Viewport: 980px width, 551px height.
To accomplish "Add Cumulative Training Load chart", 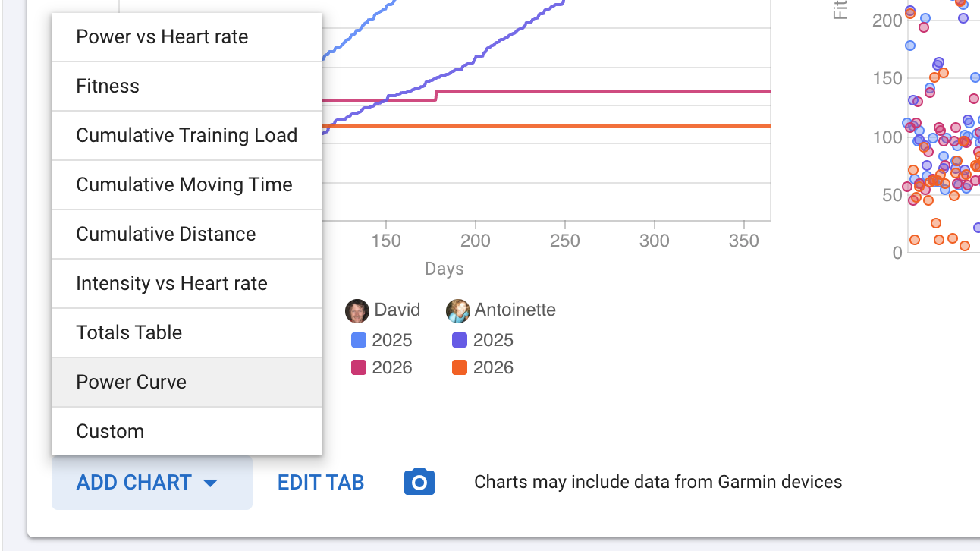I will (187, 136).
